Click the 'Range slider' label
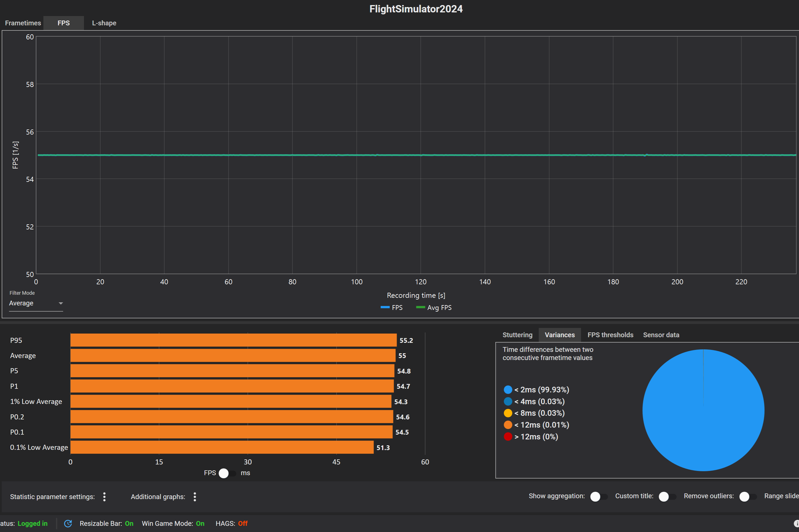The width and height of the screenshot is (799, 532). tap(781, 496)
